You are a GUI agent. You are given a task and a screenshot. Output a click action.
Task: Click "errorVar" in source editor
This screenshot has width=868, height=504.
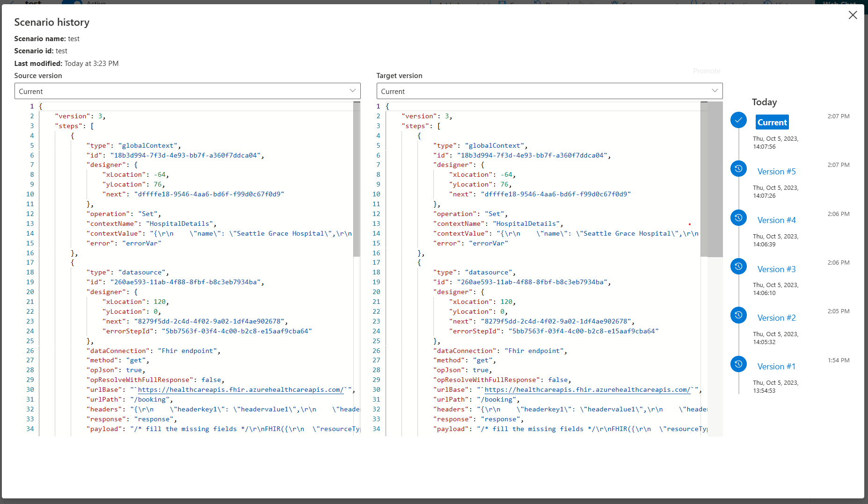pyautogui.click(x=142, y=243)
